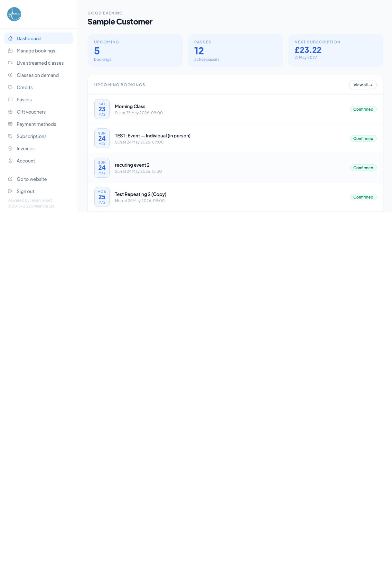
Task: Click the Dashboard home icon
Action: point(10,38)
